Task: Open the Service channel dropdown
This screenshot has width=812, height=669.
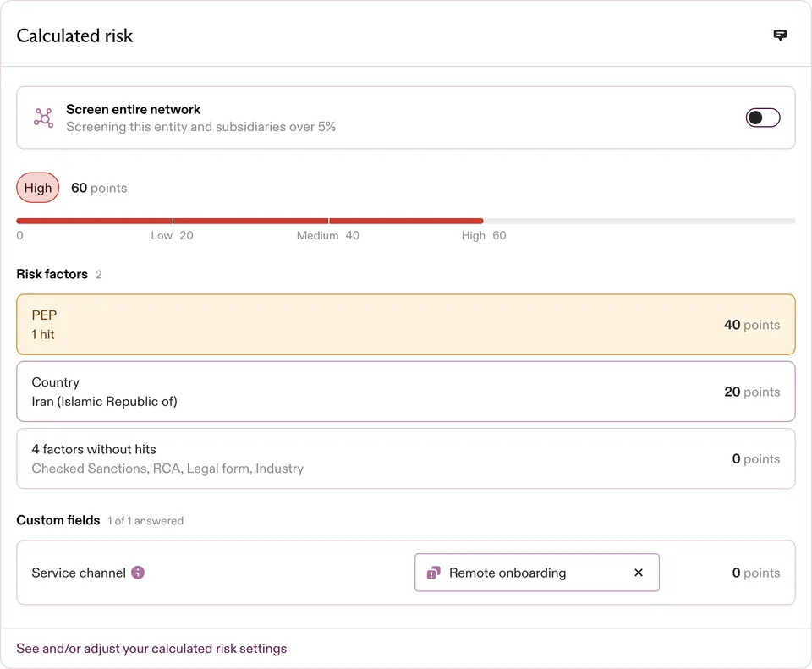Action: [536, 573]
